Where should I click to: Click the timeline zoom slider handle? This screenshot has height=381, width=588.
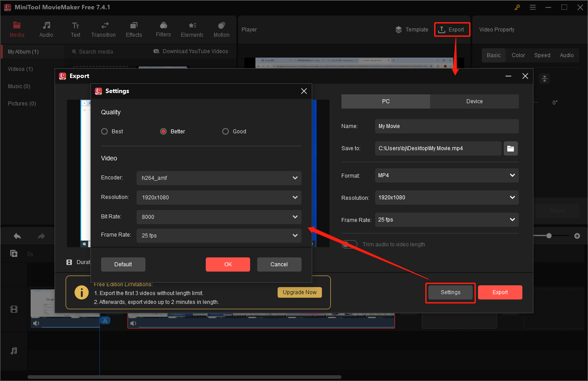[549, 236]
